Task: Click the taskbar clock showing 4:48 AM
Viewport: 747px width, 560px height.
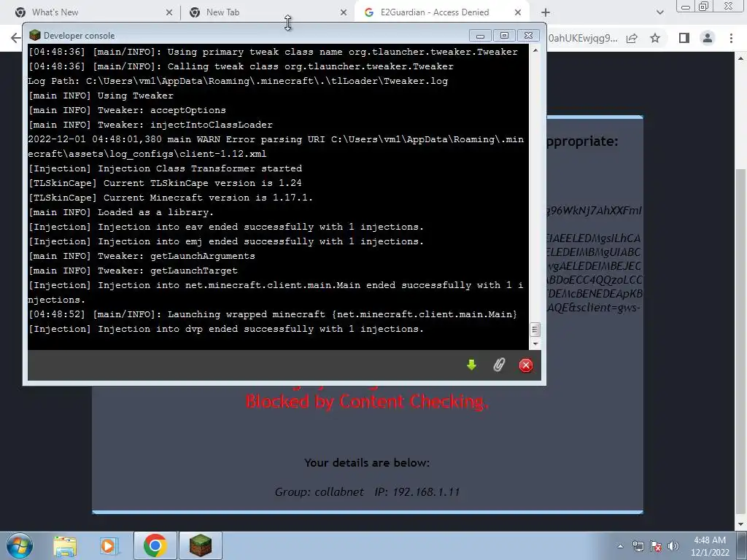Action: click(x=710, y=546)
